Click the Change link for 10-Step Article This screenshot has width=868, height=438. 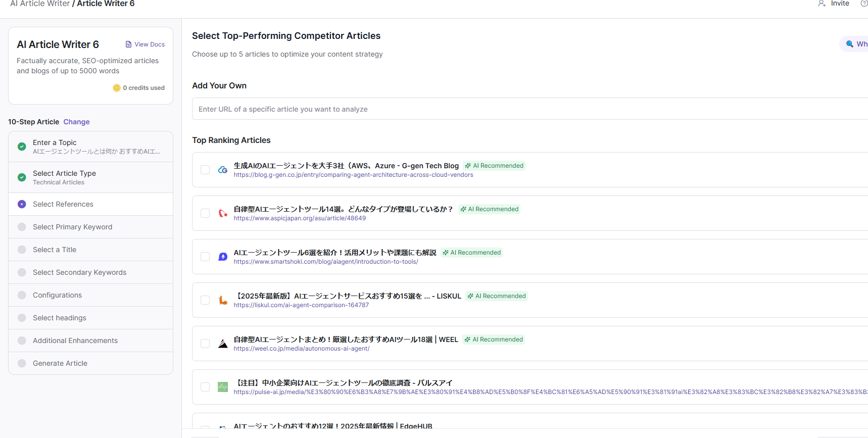(76, 122)
